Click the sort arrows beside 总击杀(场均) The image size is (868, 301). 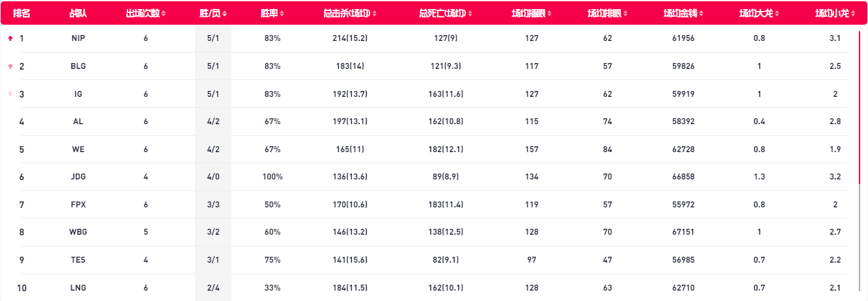(x=375, y=14)
